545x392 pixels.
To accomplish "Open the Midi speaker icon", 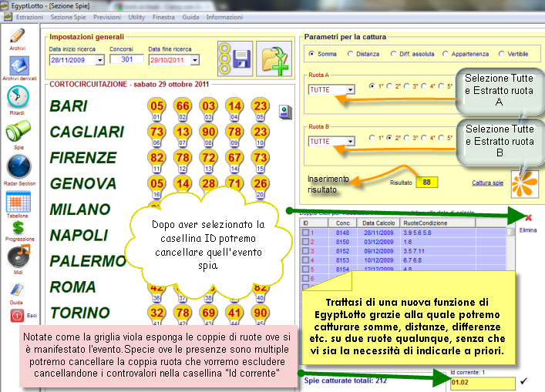I will 19,256.
